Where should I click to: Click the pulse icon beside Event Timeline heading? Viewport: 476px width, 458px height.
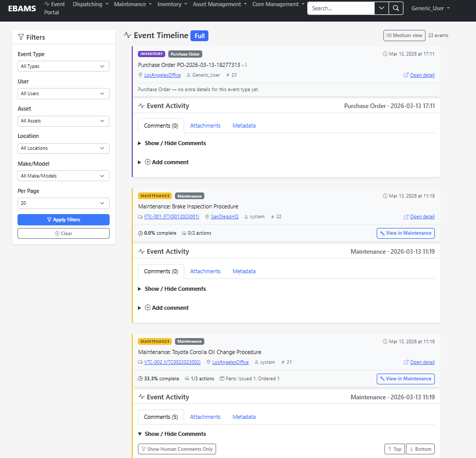coord(127,35)
